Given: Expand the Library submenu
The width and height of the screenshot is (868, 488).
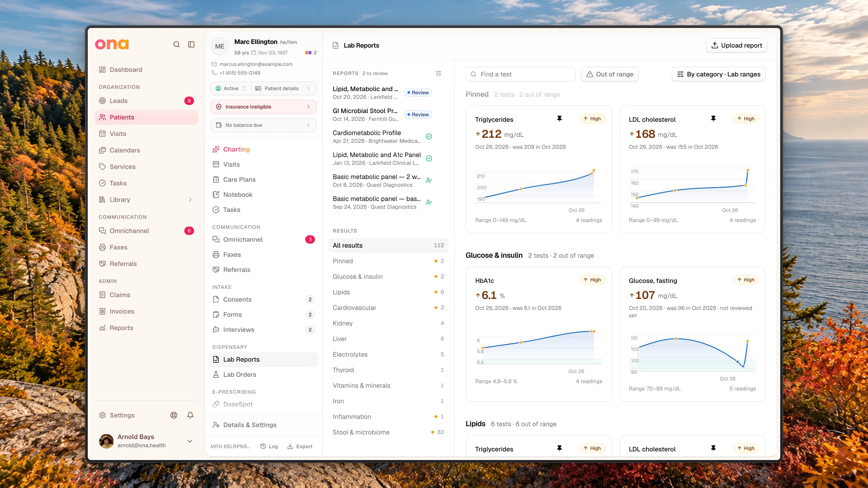Looking at the screenshot, I should tap(190, 200).
